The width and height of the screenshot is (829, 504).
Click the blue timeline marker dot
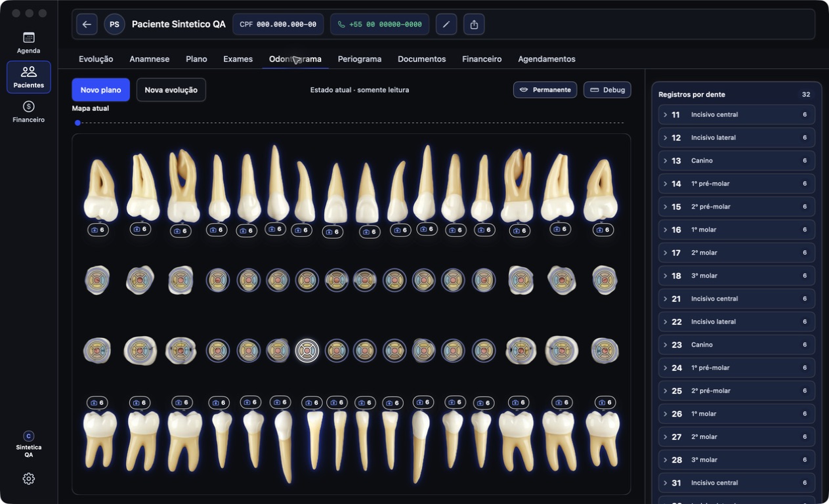(77, 123)
